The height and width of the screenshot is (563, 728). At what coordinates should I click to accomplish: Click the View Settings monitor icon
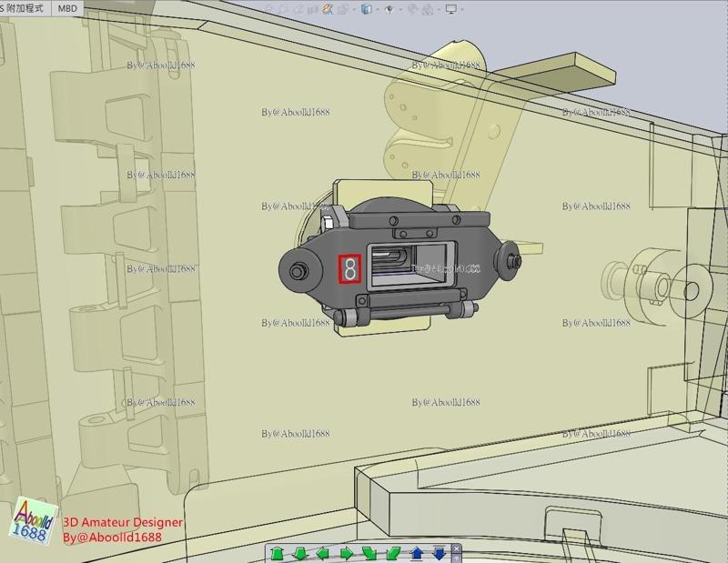[451, 9]
